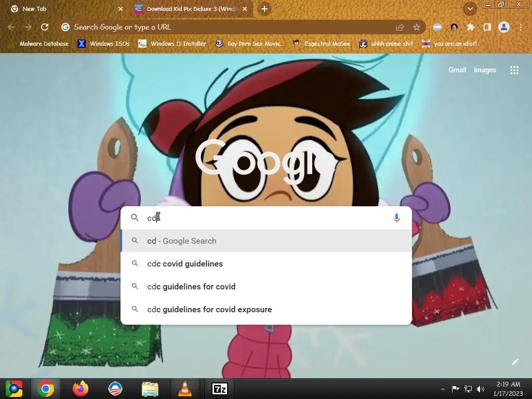532x399 pixels.
Task: Start voice search with the microphone
Action: (x=396, y=218)
